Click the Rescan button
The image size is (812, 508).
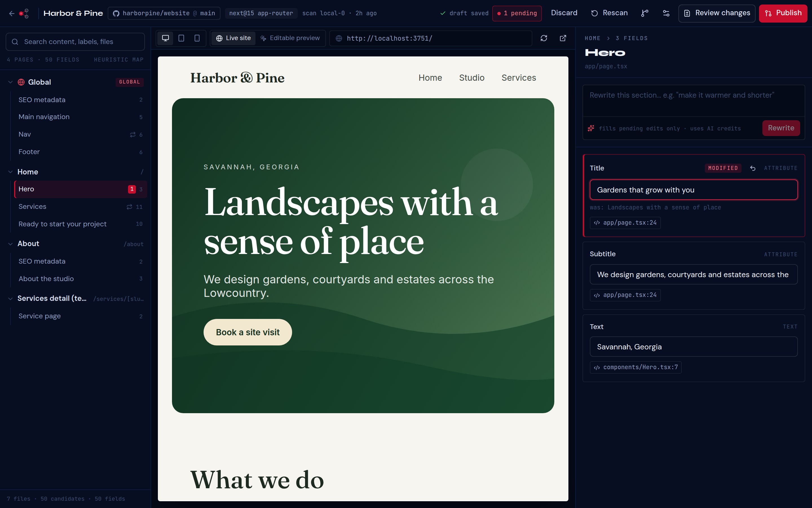609,13
